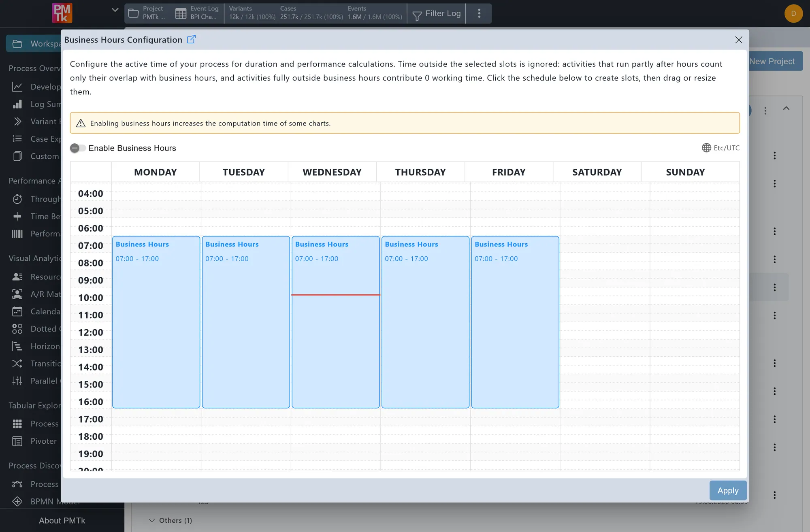
Task: Click the Calendar icon in sidebar
Action: [x=17, y=312]
